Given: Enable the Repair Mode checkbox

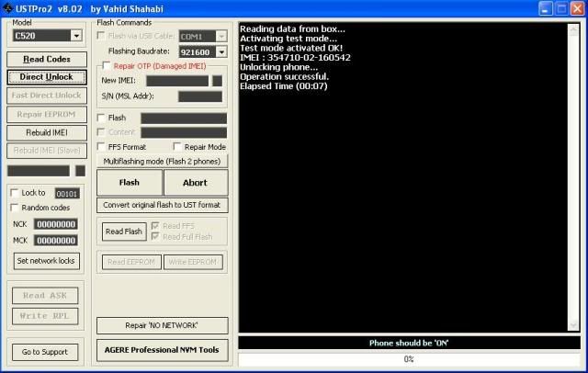Looking at the screenshot, I should [x=177, y=147].
